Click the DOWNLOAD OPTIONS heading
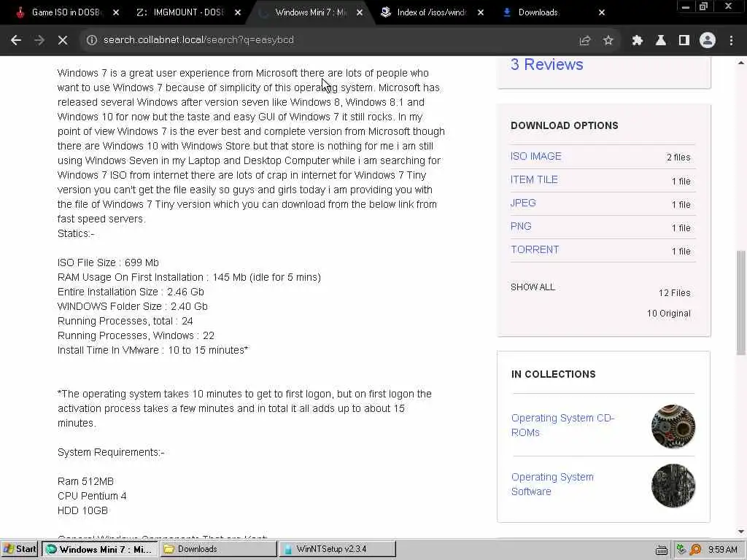Screen dimensions: 747x560 pyautogui.click(x=565, y=125)
